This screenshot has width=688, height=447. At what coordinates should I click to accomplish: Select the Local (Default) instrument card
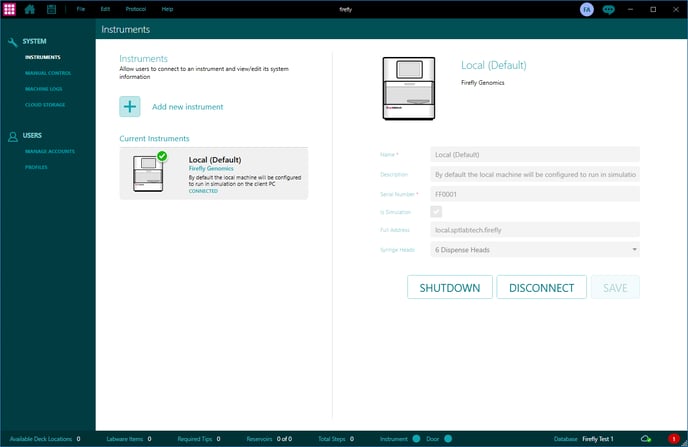(213, 173)
